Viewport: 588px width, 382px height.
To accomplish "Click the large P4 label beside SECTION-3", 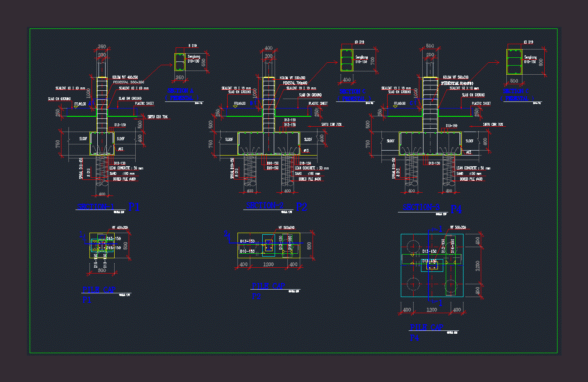I will [x=456, y=210].
